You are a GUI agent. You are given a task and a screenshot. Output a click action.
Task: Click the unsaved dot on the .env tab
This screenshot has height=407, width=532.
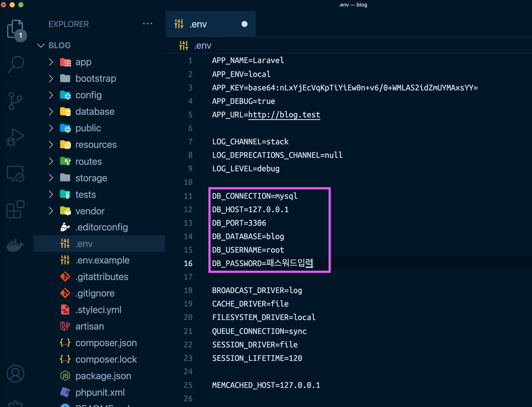(x=244, y=24)
